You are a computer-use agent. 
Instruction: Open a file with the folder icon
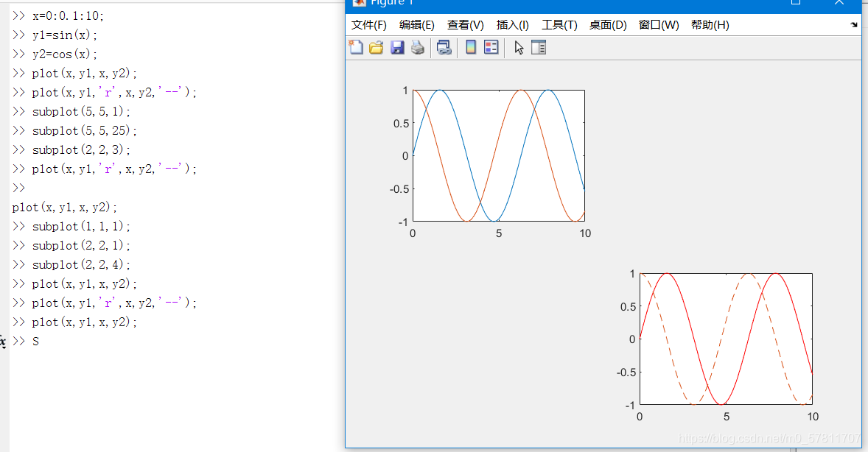tap(377, 48)
